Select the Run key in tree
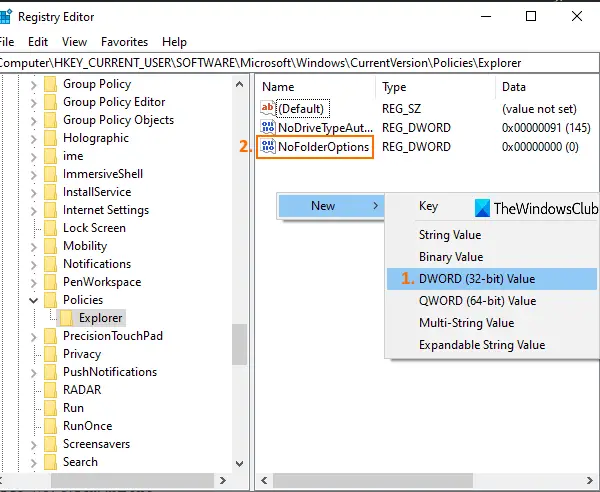Screen dimensions: 600x492 coord(73,407)
